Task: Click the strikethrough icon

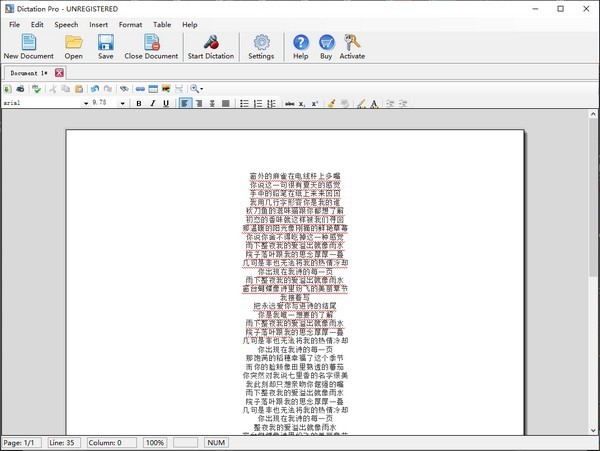Action: coord(290,103)
